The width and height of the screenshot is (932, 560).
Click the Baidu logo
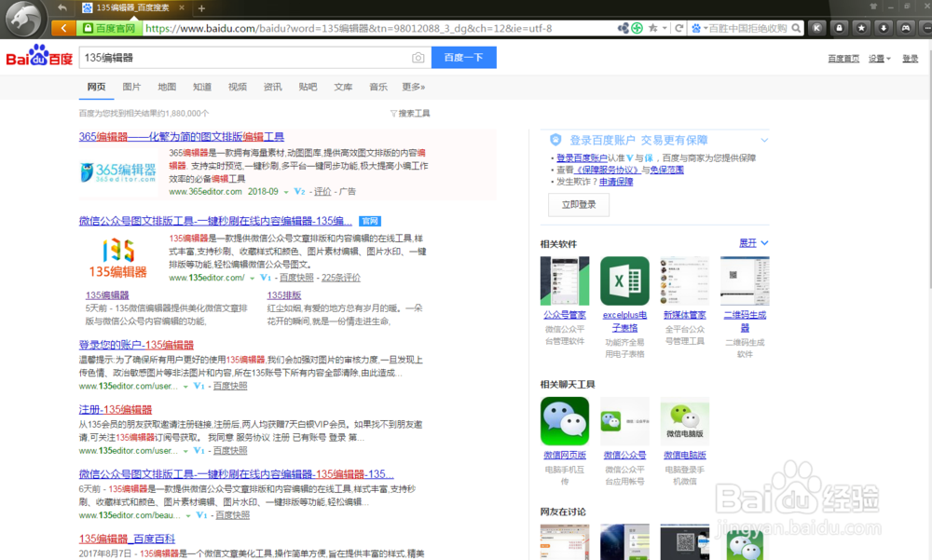(39, 56)
